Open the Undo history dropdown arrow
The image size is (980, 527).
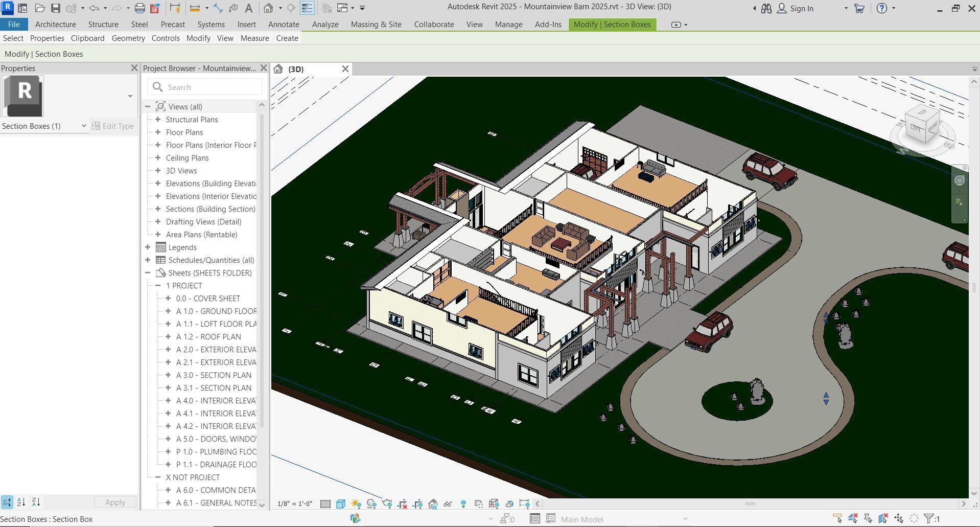105,8
